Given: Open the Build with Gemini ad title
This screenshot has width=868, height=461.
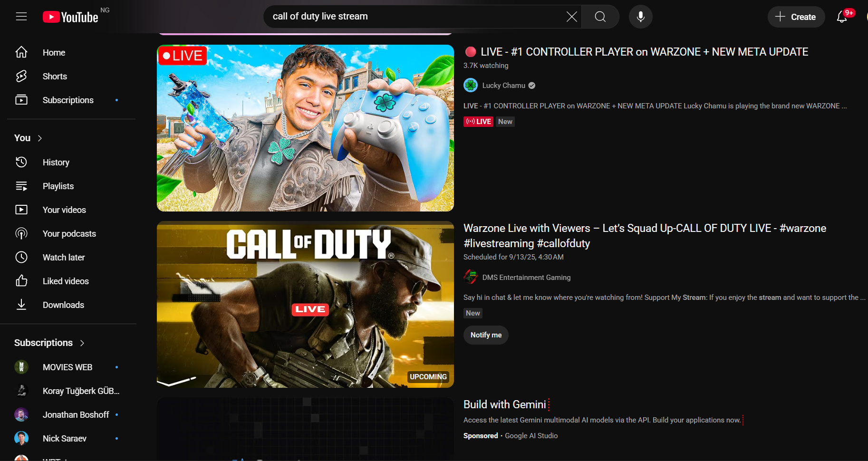Looking at the screenshot, I should click(x=505, y=404).
